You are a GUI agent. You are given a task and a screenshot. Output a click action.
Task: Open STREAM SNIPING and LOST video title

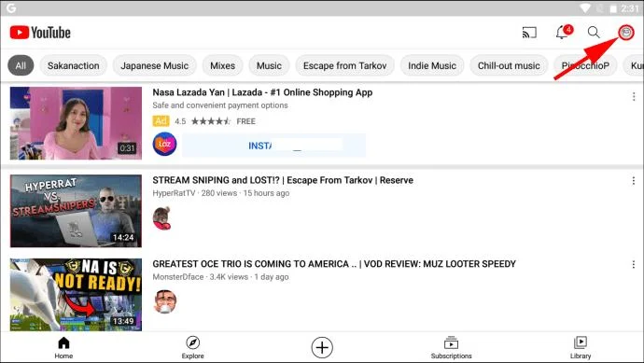click(x=283, y=180)
